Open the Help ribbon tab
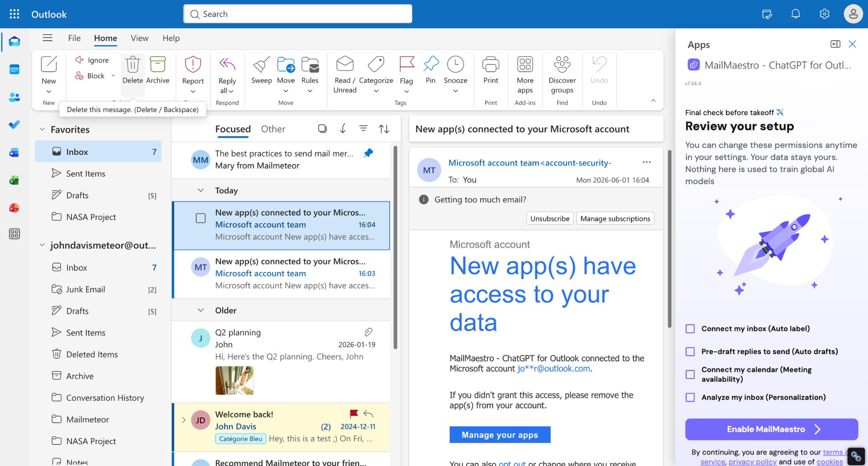Screen dimensions: 868x466 [x=171, y=38]
